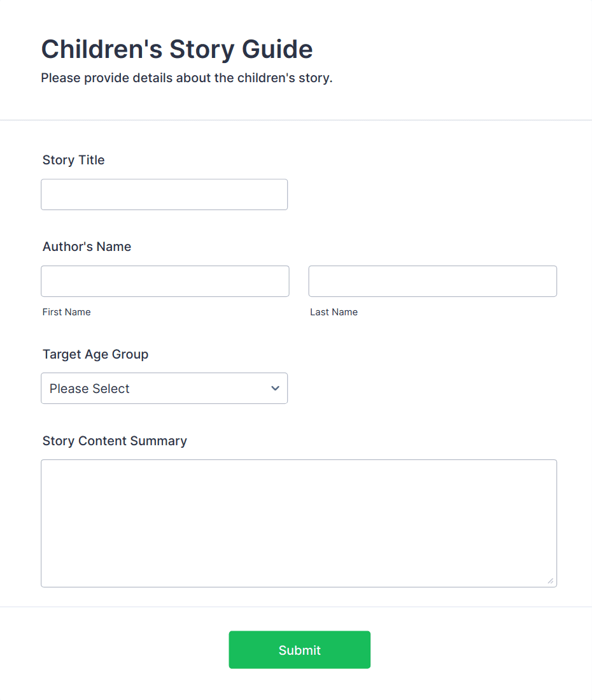
Task: Click the word 'Submit' on the button
Action: [x=300, y=650]
